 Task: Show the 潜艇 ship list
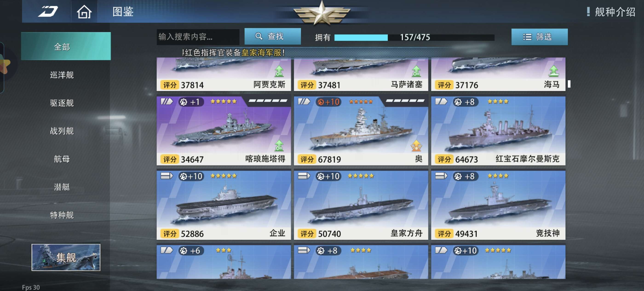click(62, 187)
